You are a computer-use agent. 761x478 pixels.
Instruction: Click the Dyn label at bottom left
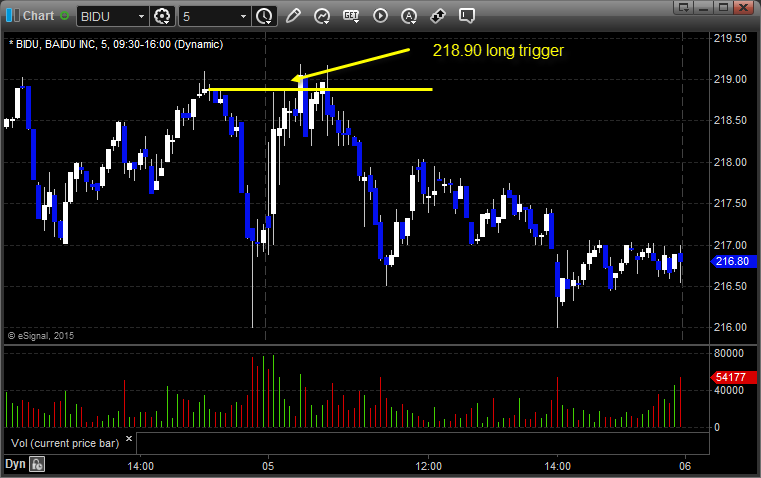pos(15,464)
